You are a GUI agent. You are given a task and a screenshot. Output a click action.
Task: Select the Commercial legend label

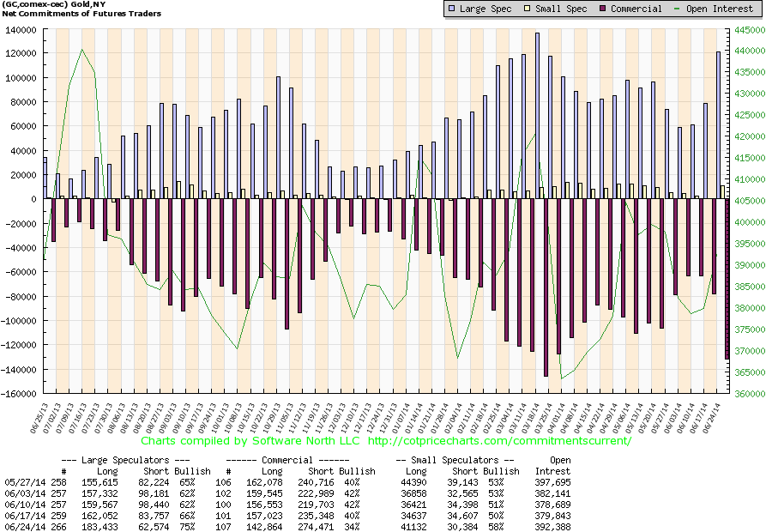pos(638,9)
